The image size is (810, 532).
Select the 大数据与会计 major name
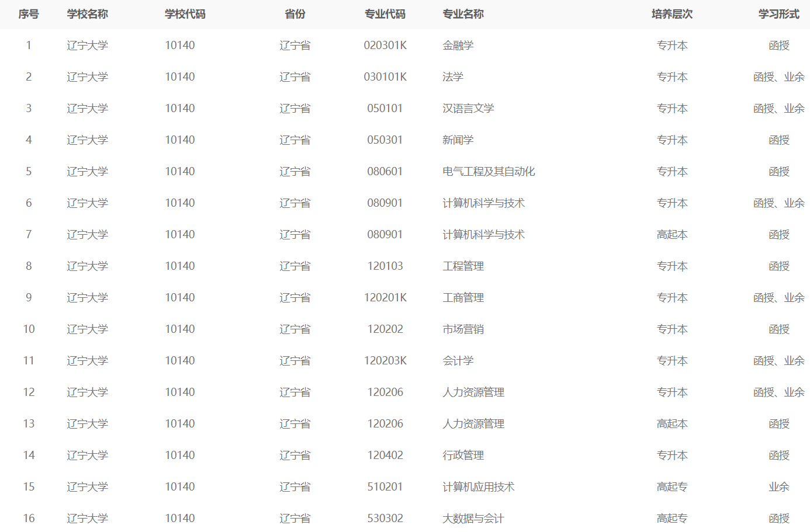pyautogui.click(x=473, y=519)
